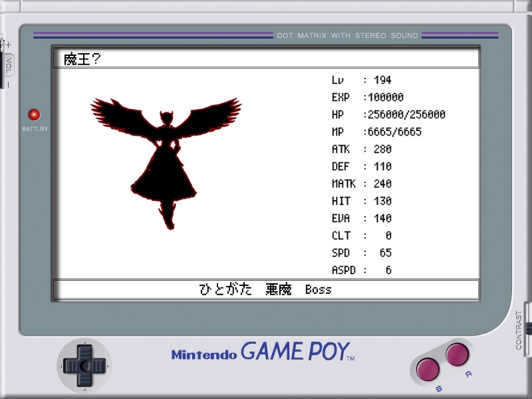Screen dimensions: 532x399
Task: Click the ASPD stat value
Action: (388, 270)
